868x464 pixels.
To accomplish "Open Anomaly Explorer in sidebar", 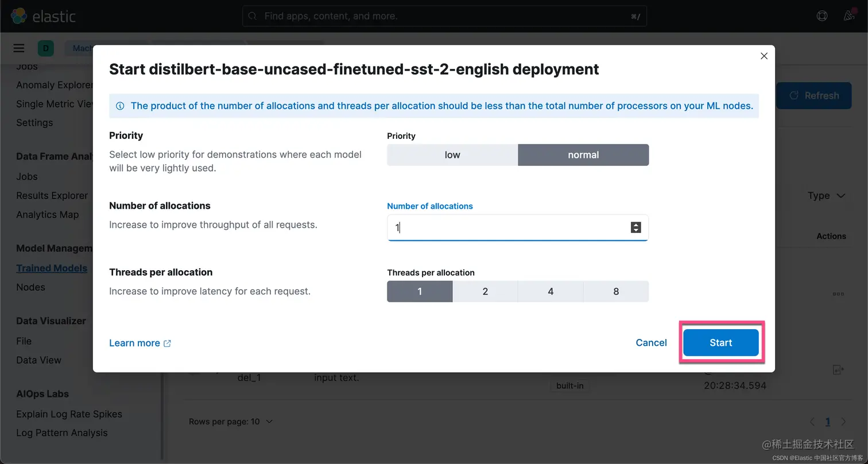I will pyautogui.click(x=55, y=85).
